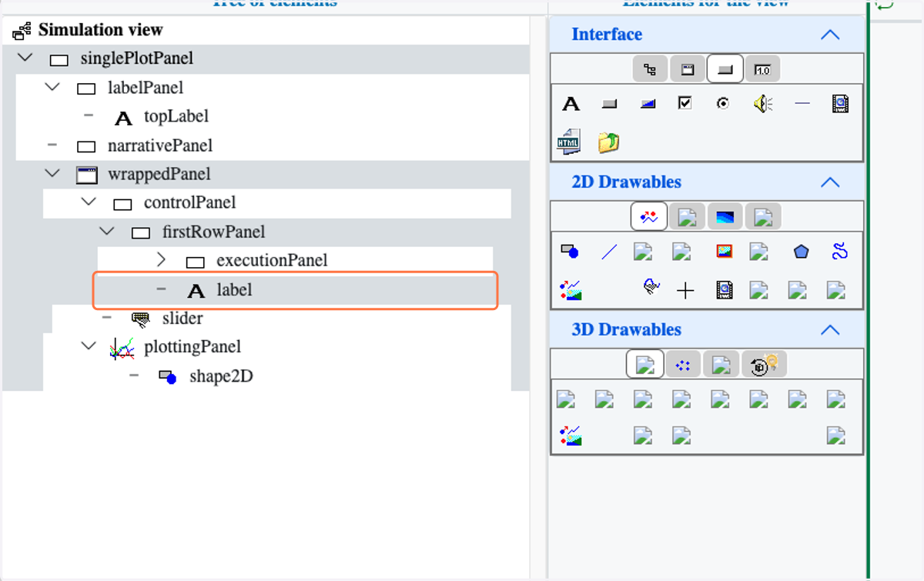
Task: Select the Label (A) element in Interface palette
Action: pyautogui.click(x=571, y=104)
